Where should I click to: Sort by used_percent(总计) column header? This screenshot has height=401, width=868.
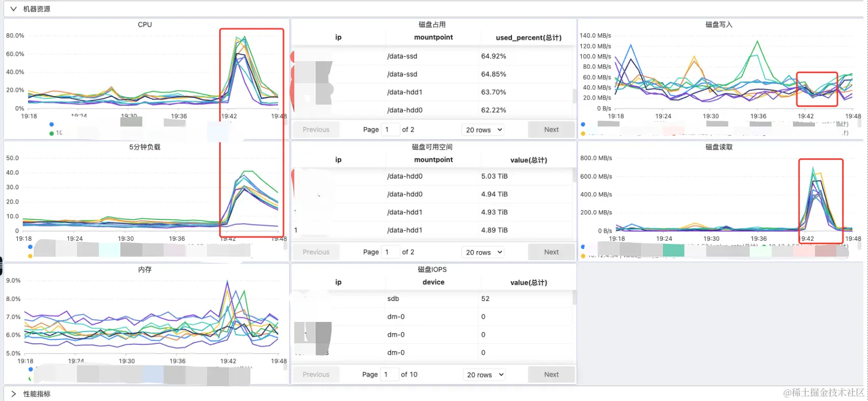(x=528, y=37)
